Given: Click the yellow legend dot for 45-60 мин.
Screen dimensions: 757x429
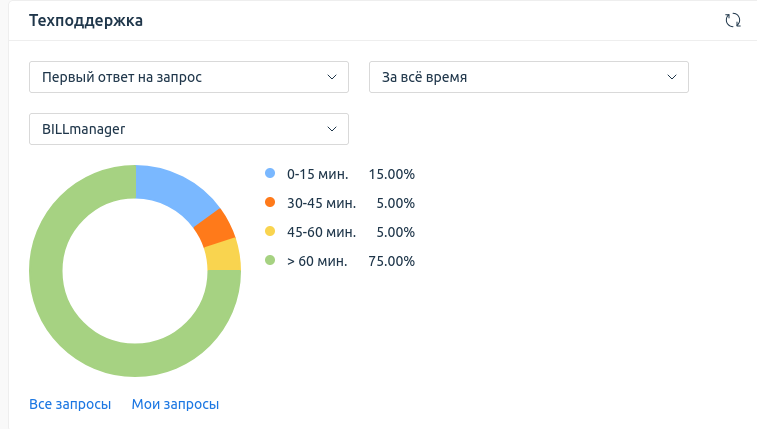Looking at the screenshot, I should click(270, 232).
